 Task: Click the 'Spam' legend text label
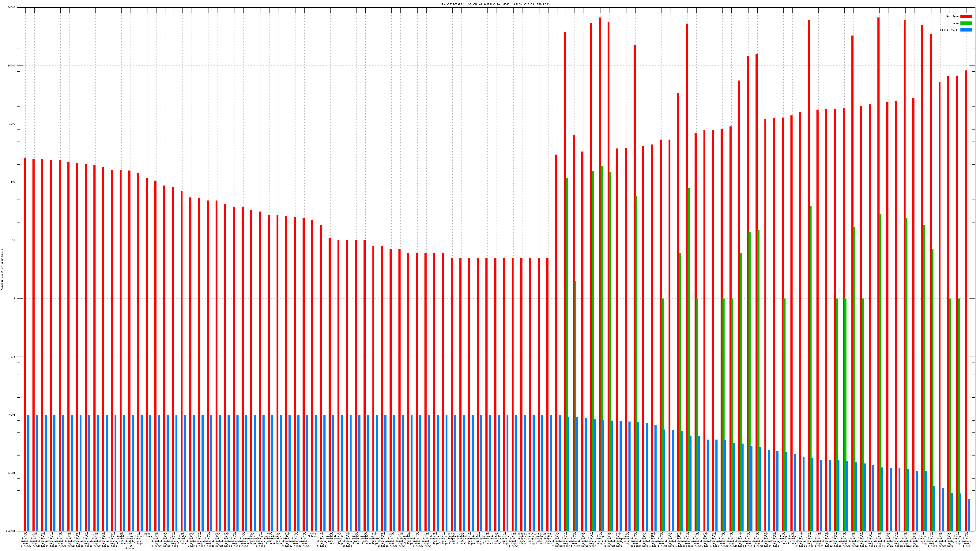[956, 23]
